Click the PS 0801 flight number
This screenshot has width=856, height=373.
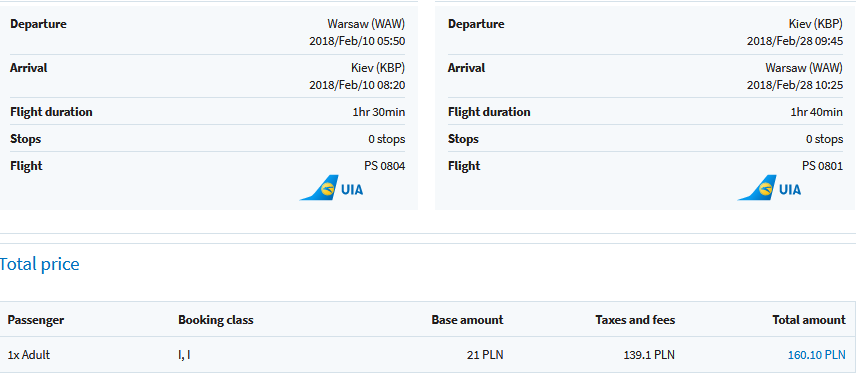(823, 166)
